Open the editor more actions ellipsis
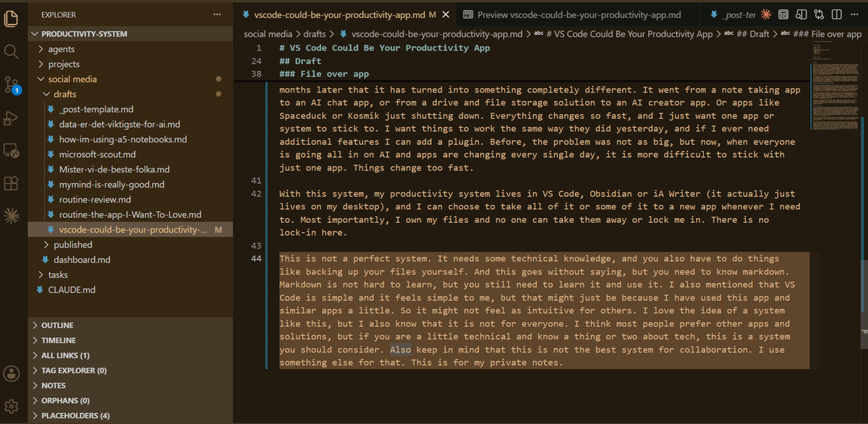The width and height of the screenshot is (868, 424). (x=854, y=14)
